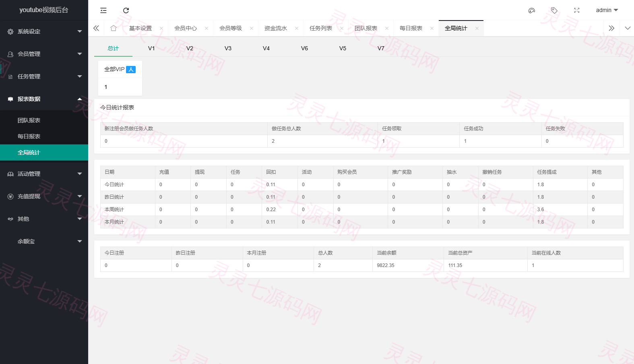Enter fullscreen mode icon

[x=577, y=10]
